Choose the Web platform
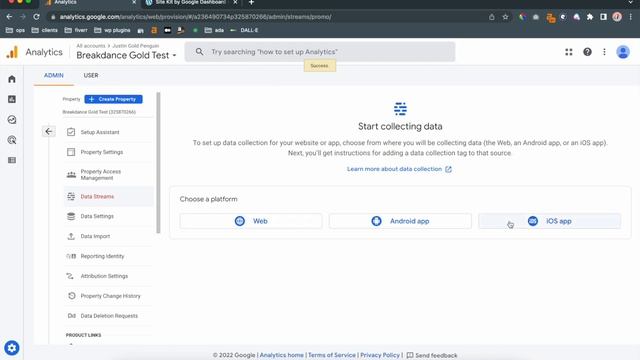640x360 pixels. 251,221
